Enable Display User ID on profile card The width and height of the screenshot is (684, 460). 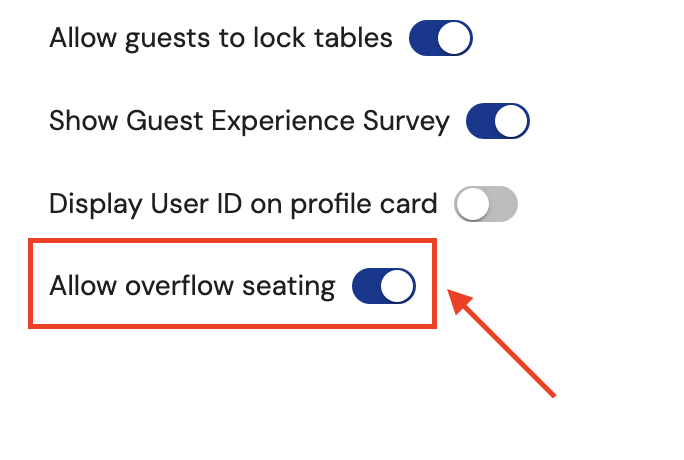[485, 204]
